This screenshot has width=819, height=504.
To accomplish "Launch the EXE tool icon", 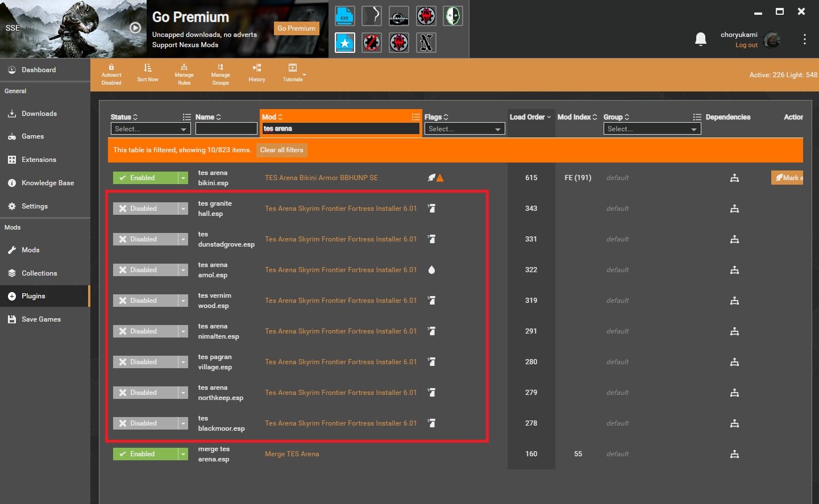I will pos(344,16).
